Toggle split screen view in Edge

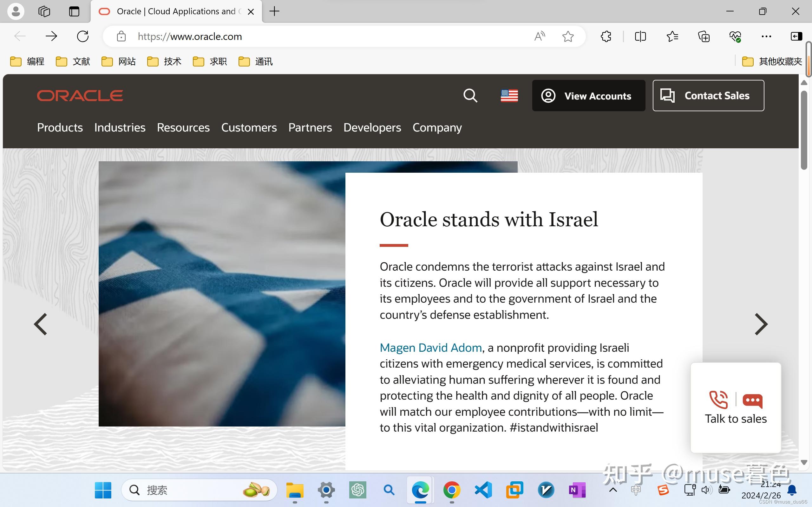click(x=640, y=36)
